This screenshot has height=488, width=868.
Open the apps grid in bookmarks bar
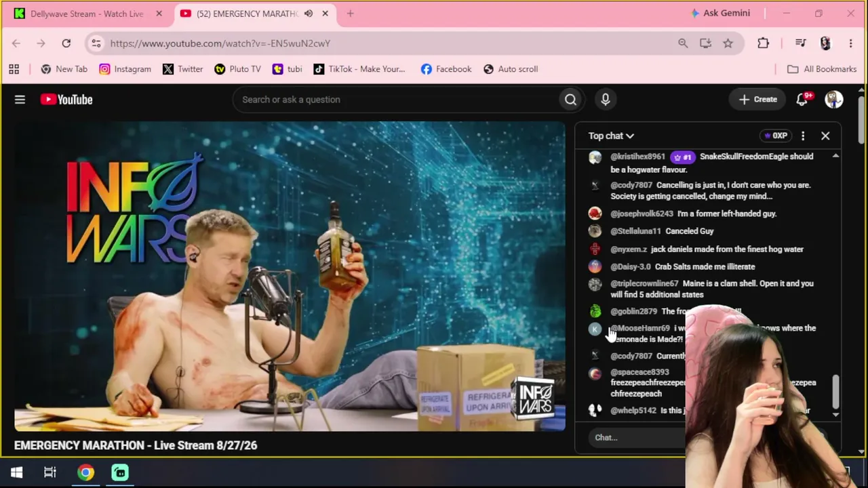click(x=14, y=69)
